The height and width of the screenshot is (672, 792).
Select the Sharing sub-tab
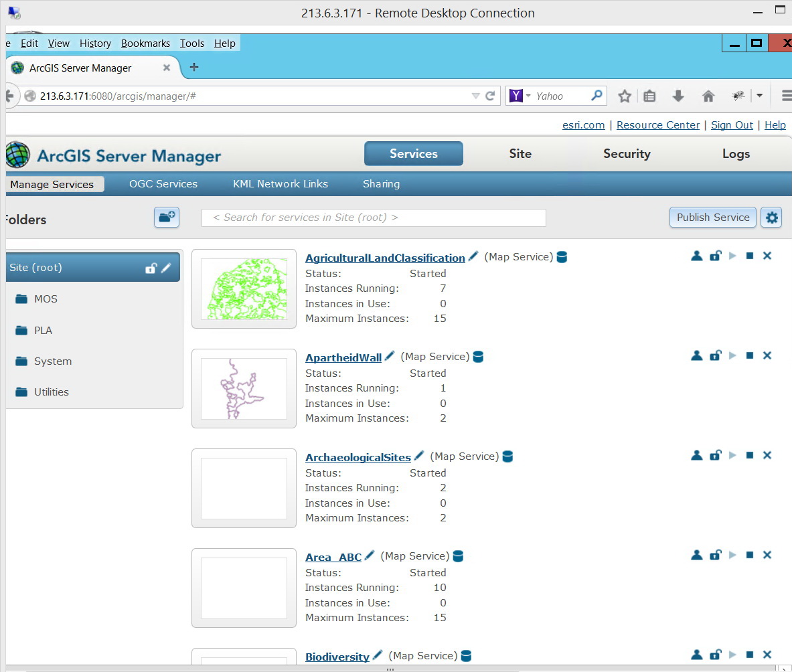[x=382, y=184]
